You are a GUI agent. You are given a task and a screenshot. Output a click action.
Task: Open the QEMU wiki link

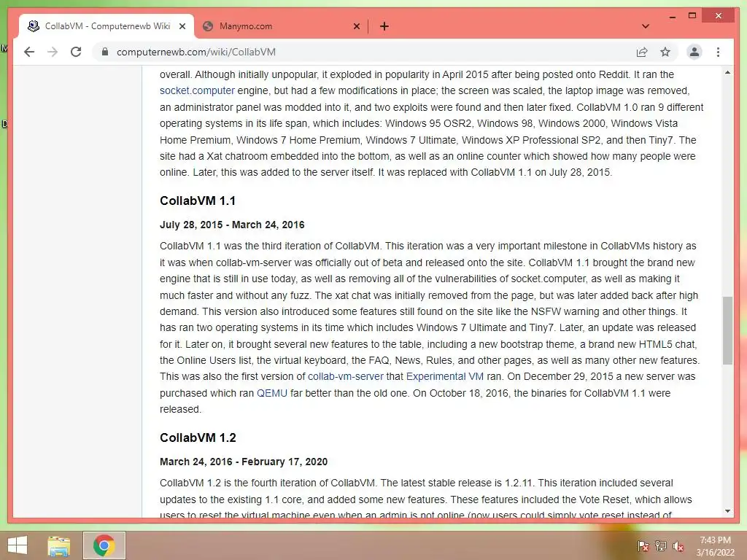click(272, 393)
